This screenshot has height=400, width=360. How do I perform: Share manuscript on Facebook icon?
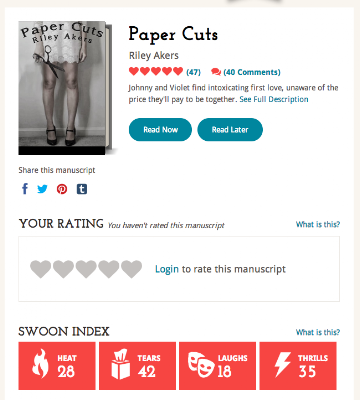(25, 189)
